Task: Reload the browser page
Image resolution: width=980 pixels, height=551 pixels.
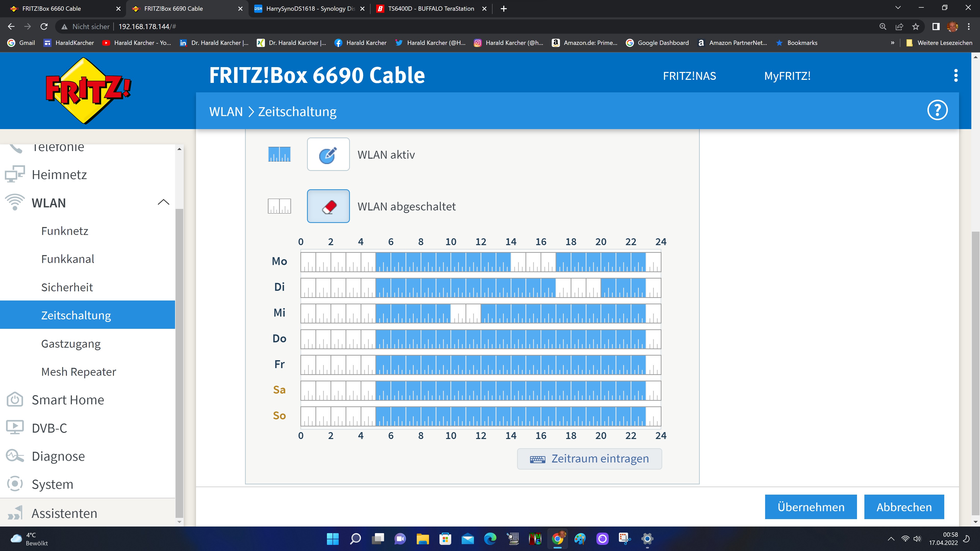Action: (x=44, y=27)
